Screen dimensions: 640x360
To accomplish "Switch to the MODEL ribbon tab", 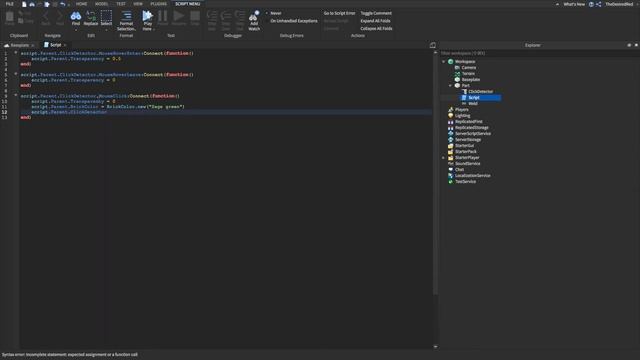I will click(x=102, y=4).
